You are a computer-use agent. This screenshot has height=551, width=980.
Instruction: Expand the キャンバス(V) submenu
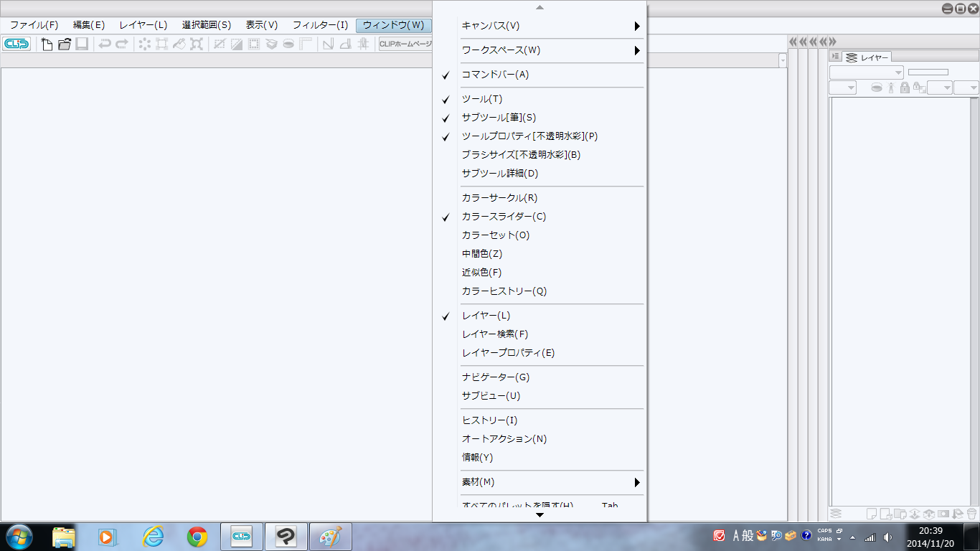click(x=540, y=26)
